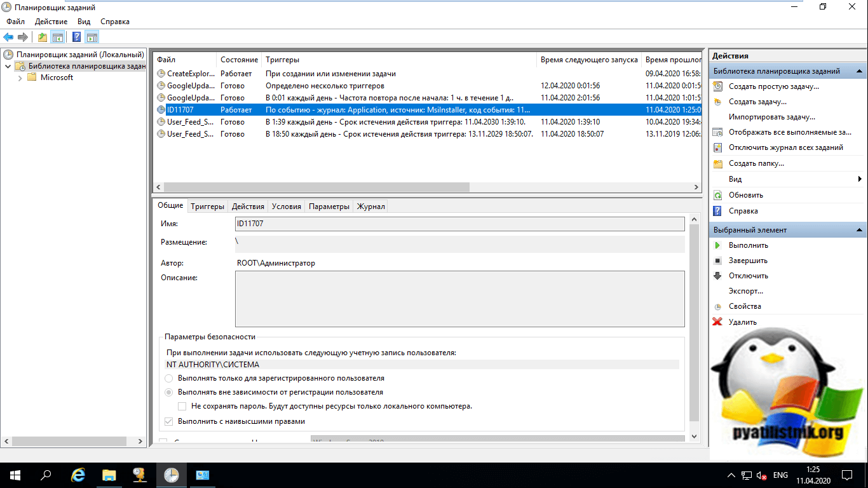Toggle the 'Не сохранять пароль' checkbox

coord(182,406)
